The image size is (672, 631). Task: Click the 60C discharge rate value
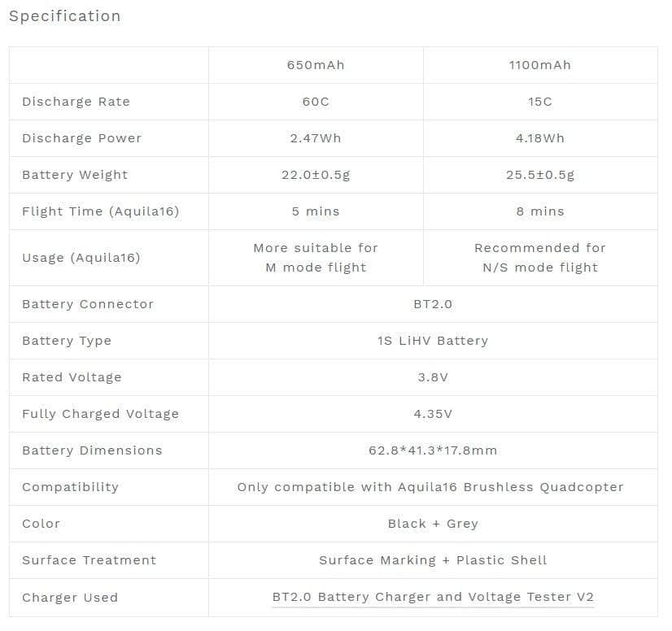click(x=316, y=102)
